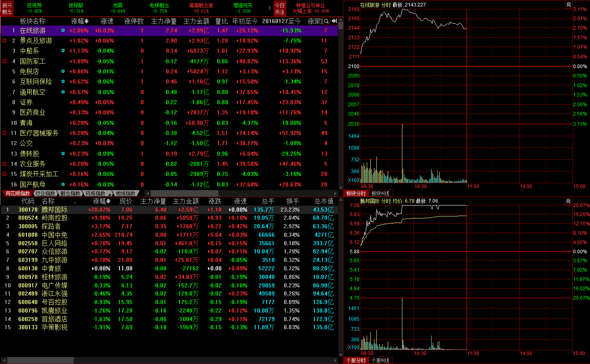This screenshot has width=590, height=364.
Task: Toggle sort on sector 涨幅 column header
Action: pyautogui.click(x=80, y=21)
